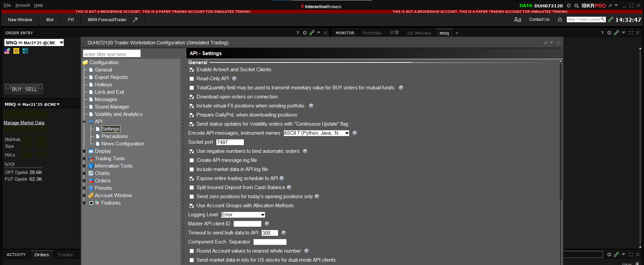The image size is (644, 265).
Task: Click the BUY SELL order button
Action: click(x=24, y=89)
